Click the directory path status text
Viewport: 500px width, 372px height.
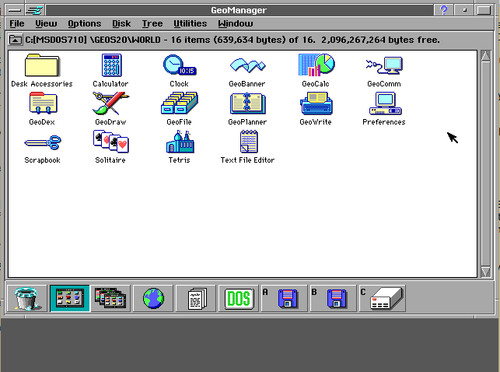pyautogui.click(x=233, y=40)
